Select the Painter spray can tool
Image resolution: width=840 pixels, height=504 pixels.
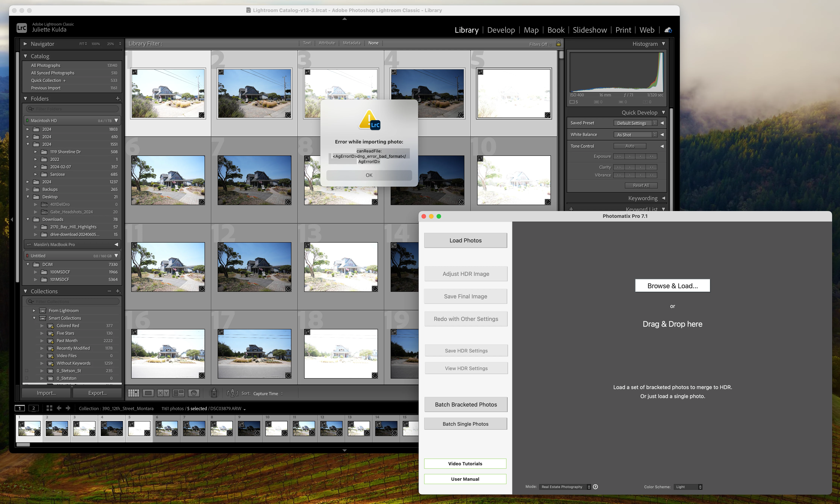pyautogui.click(x=214, y=393)
